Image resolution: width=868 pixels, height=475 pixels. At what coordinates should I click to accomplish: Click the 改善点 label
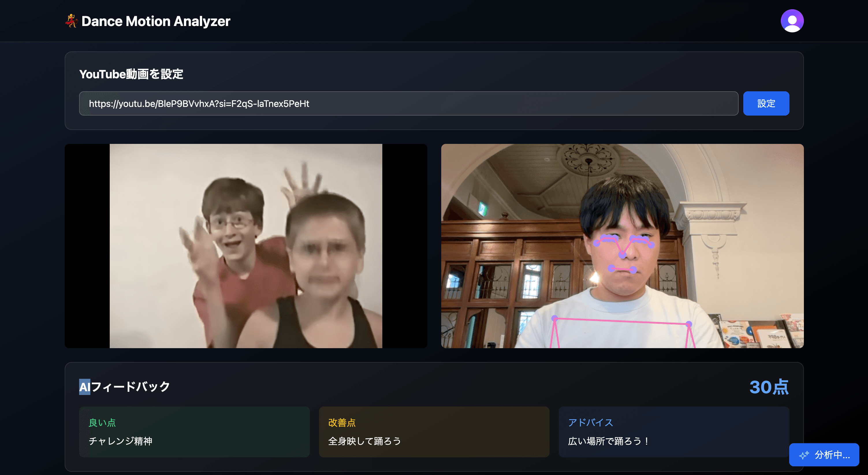point(342,422)
